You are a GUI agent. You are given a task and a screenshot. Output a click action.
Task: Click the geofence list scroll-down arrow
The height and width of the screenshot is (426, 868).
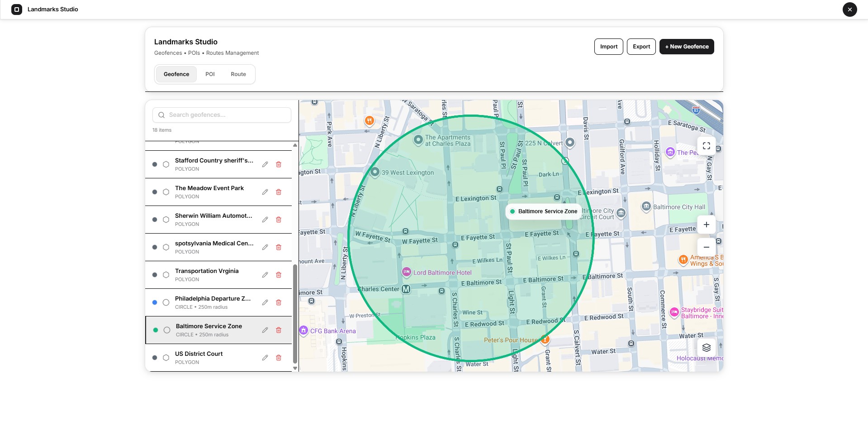tap(295, 369)
